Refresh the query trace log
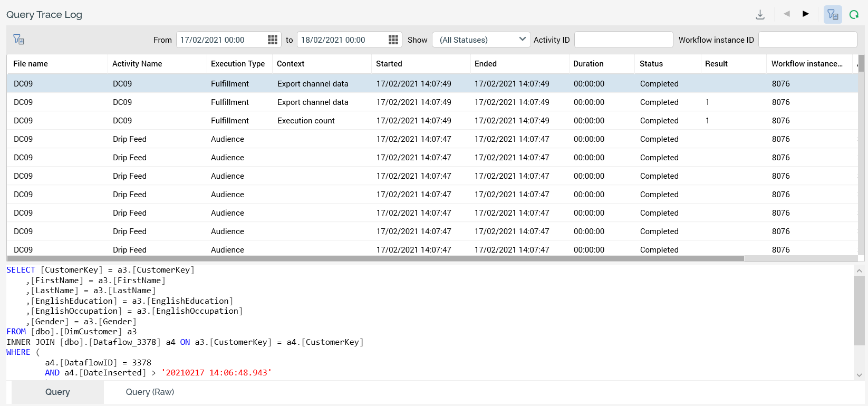 [x=854, y=15]
